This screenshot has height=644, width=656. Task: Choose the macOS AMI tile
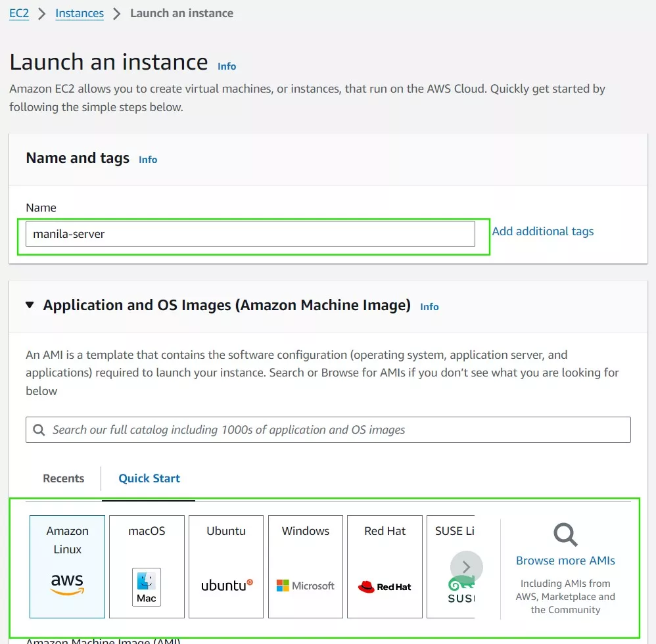click(x=147, y=566)
